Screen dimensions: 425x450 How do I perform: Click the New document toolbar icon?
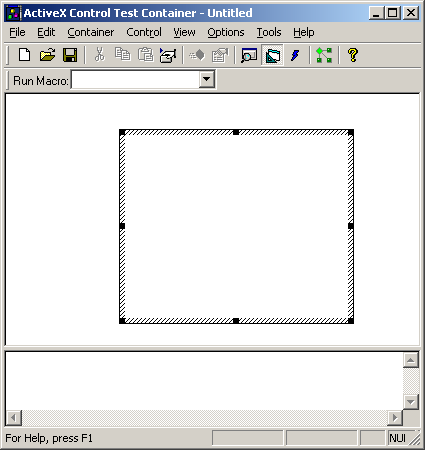24,55
